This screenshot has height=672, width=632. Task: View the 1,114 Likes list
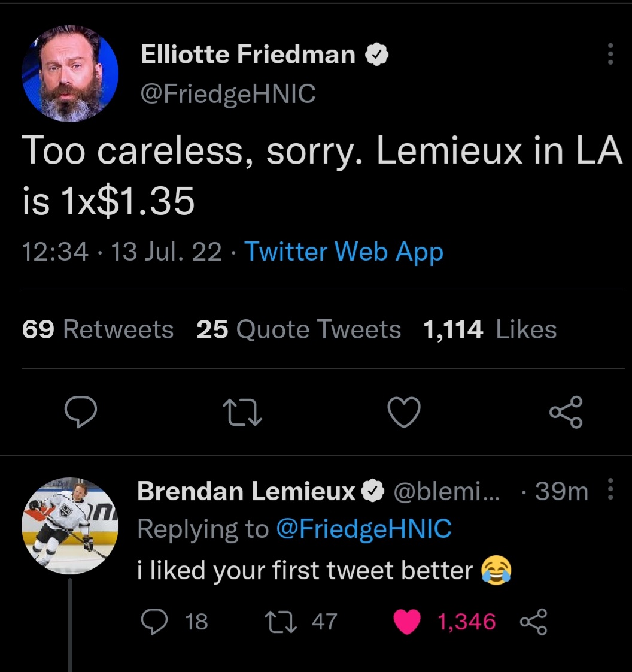(490, 329)
